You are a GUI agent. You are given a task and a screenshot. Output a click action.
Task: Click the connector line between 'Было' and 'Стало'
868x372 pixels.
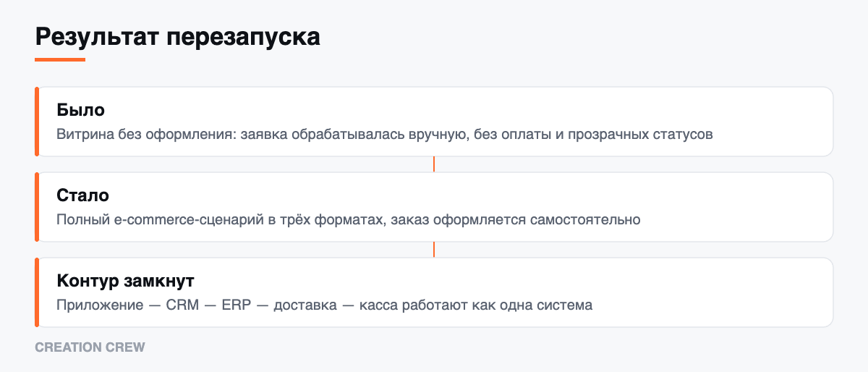pos(434,164)
